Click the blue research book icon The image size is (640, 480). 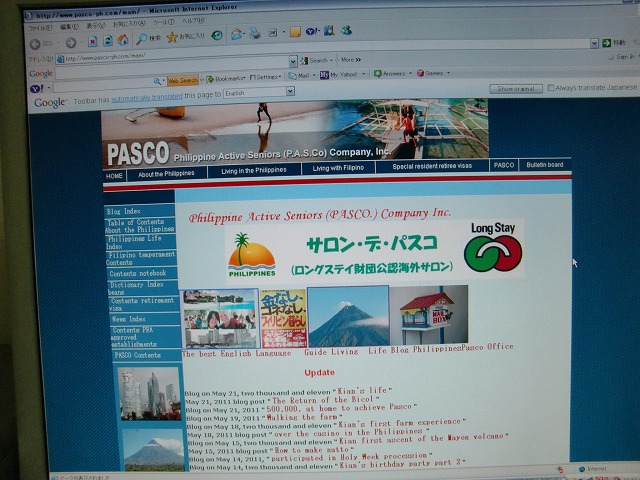(x=329, y=30)
